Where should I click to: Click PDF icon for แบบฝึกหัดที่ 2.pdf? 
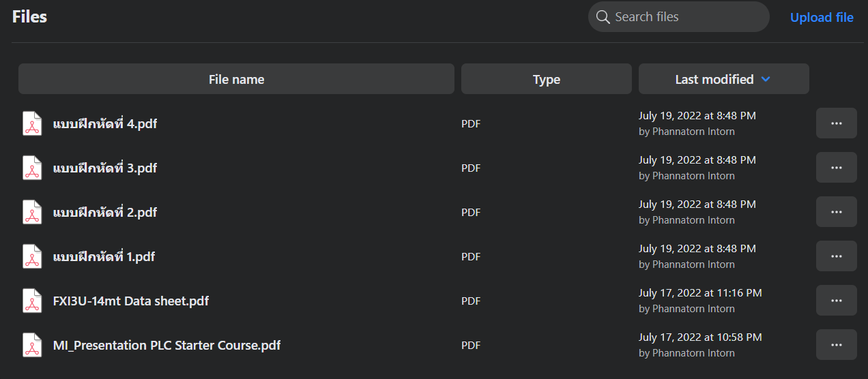32,212
